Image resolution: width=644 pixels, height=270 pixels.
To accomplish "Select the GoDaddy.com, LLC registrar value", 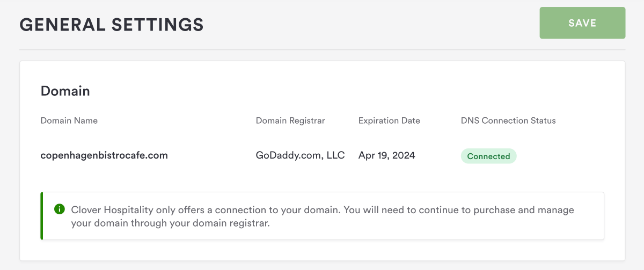I will (300, 156).
